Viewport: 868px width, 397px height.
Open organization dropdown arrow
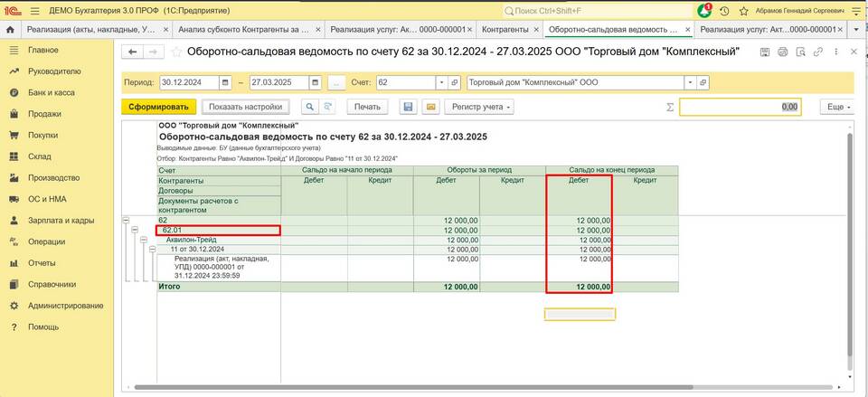coord(690,82)
